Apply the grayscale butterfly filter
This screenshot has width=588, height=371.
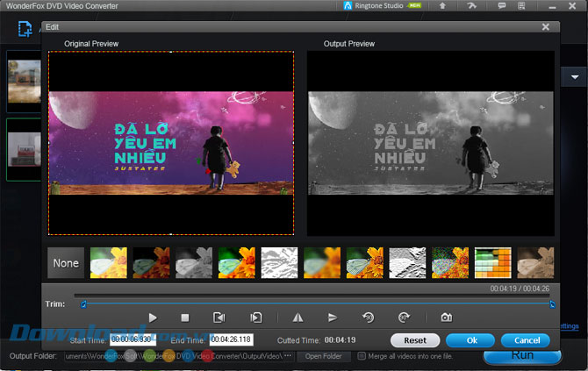pyautogui.click(x=194, y=263)
